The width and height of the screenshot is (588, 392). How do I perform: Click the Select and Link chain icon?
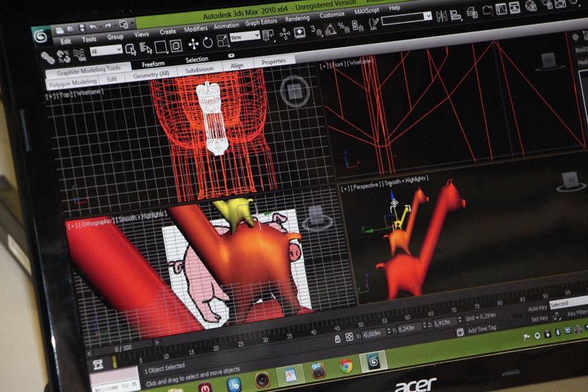[x=47, y=57]
